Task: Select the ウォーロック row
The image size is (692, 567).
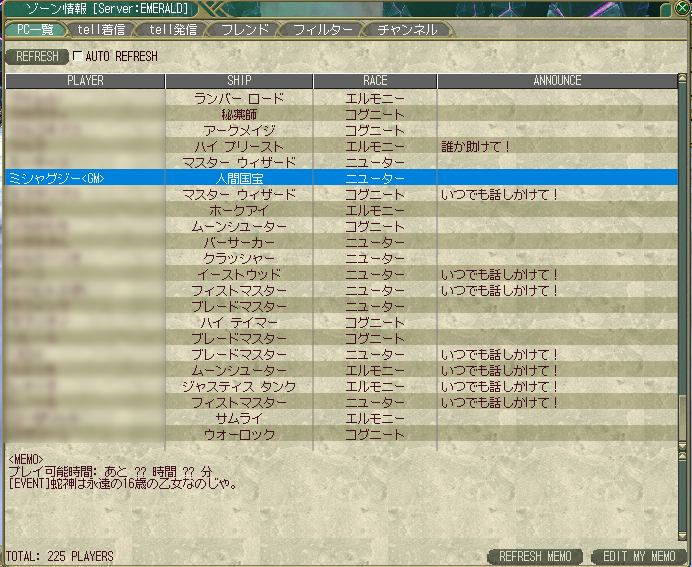Action: [342, 434]
